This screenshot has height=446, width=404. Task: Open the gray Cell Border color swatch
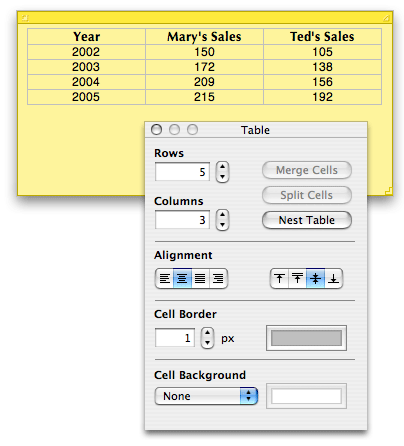click(306, 338)
